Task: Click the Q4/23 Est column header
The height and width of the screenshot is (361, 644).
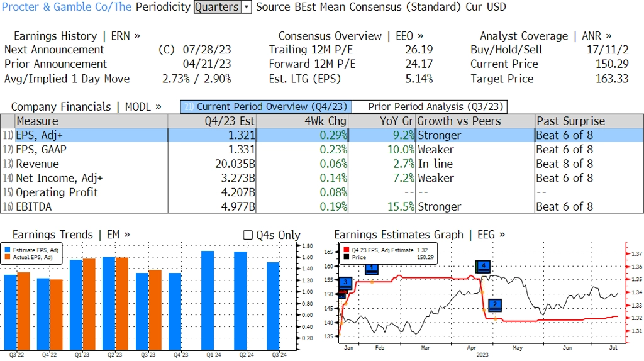Action: tap(212, 121)
